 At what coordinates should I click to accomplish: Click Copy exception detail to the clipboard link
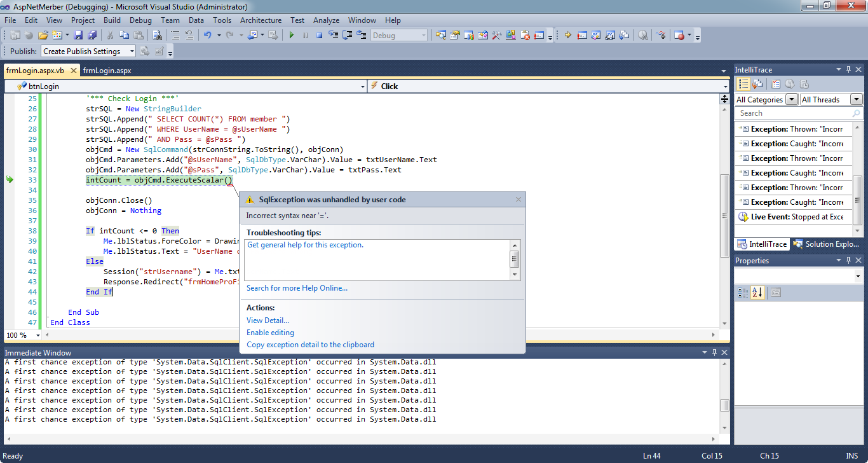310,345
